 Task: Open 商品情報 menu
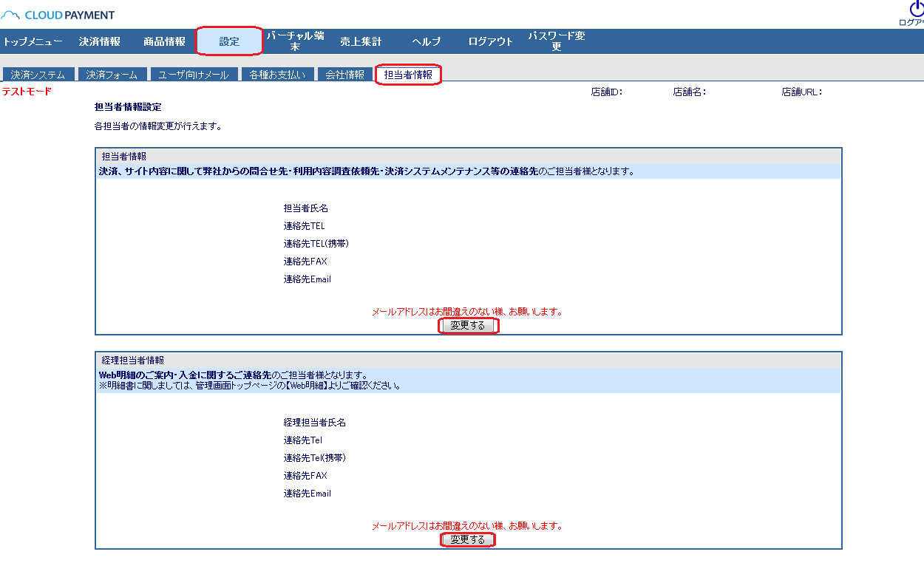coord(164,41)
